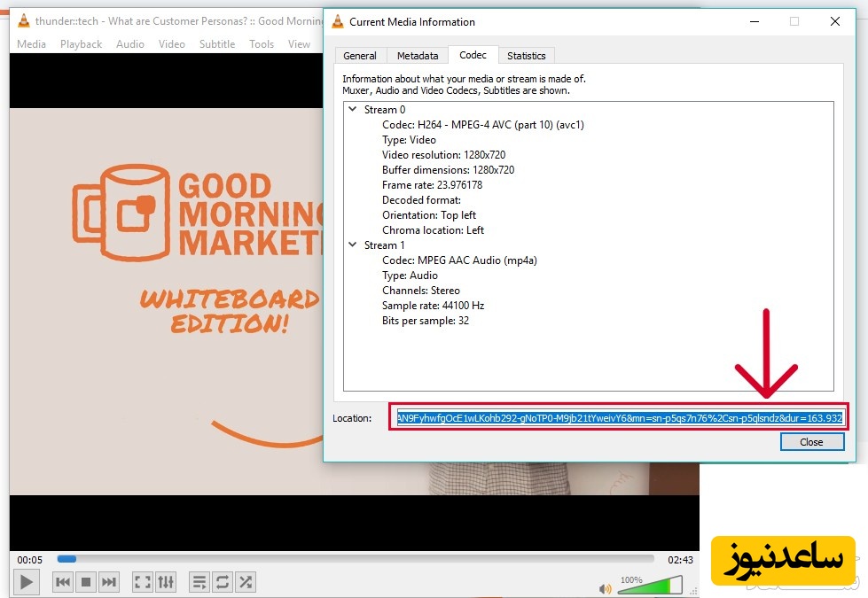Toggle fullscreen video mode
The image size is (868, 598).
click(x=143, y=582)
